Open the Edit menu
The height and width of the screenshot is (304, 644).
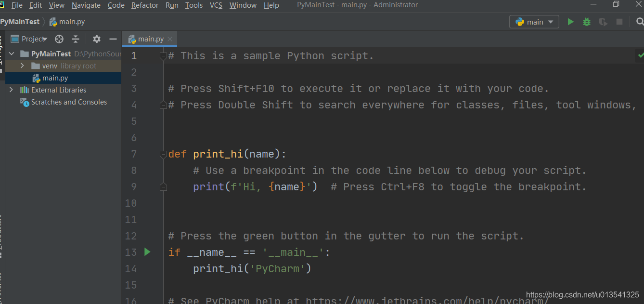[x=36, y=5]
